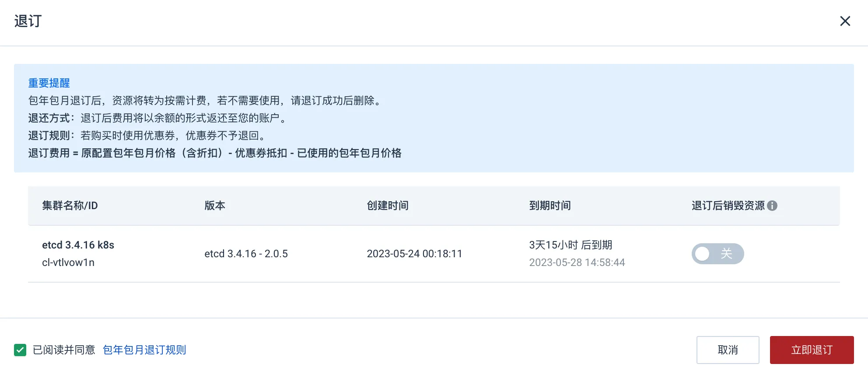The image size is (868, 378).
Task: Click the 版本 column header
Action: click(215, 206)
